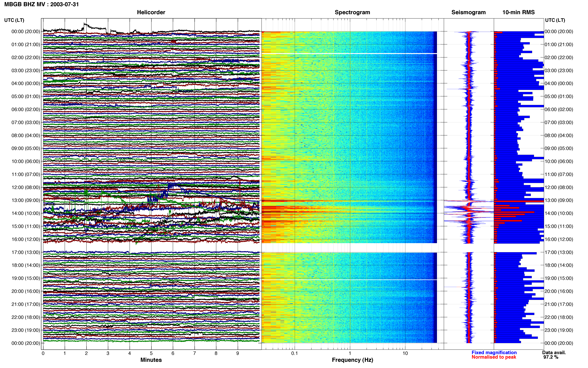Click Helicorder time label '09:00 (05:00)'
The width and height of the screenshot is (588, 368).
pyautogui.click(x=26, y=148)
